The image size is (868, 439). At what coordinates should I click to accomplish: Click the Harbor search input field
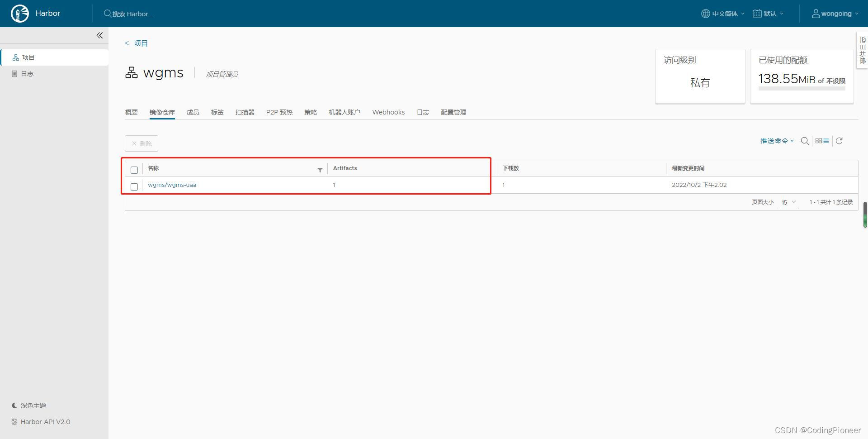(x=132, y=14)
